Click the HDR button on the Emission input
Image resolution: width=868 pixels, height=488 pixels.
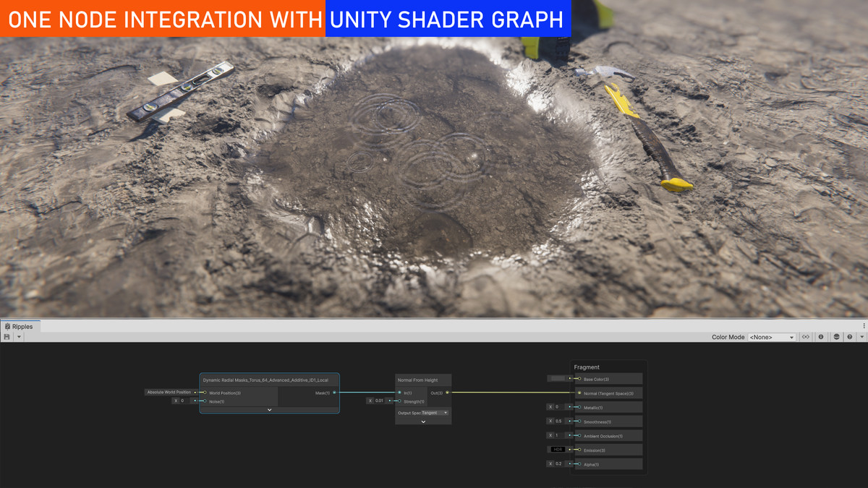(558, 450)
